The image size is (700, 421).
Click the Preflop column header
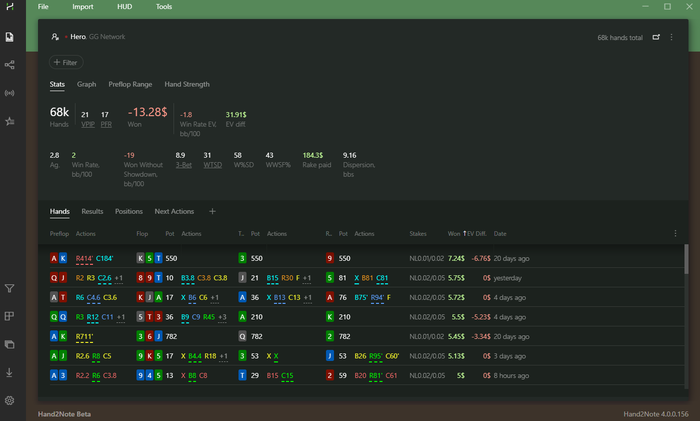[59, 233]
